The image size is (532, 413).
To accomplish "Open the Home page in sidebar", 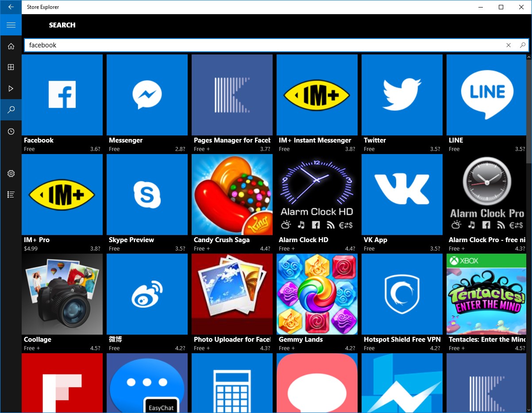I will pos(11,46).
